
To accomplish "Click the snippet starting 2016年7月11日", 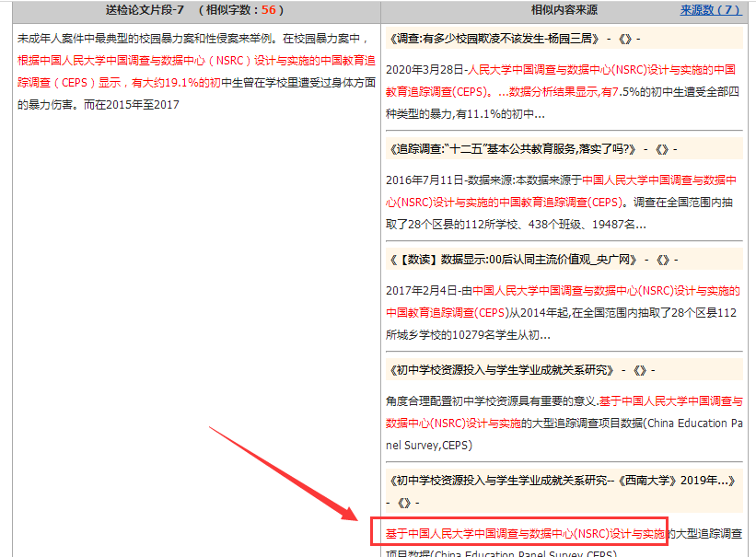I will [x=561, y=202].
